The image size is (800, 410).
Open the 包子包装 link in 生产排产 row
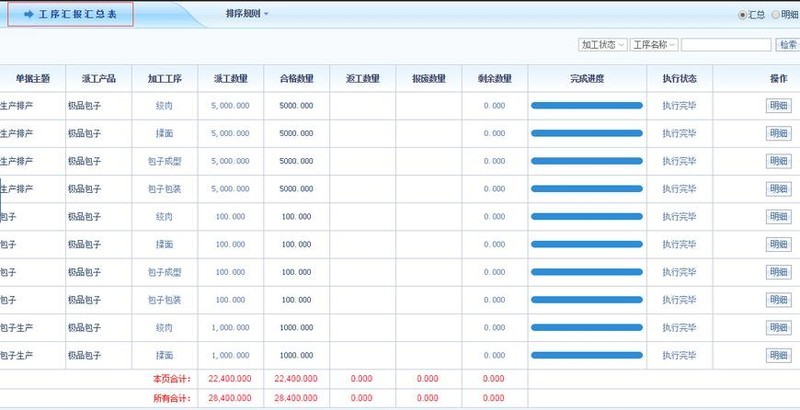[164, 189]
